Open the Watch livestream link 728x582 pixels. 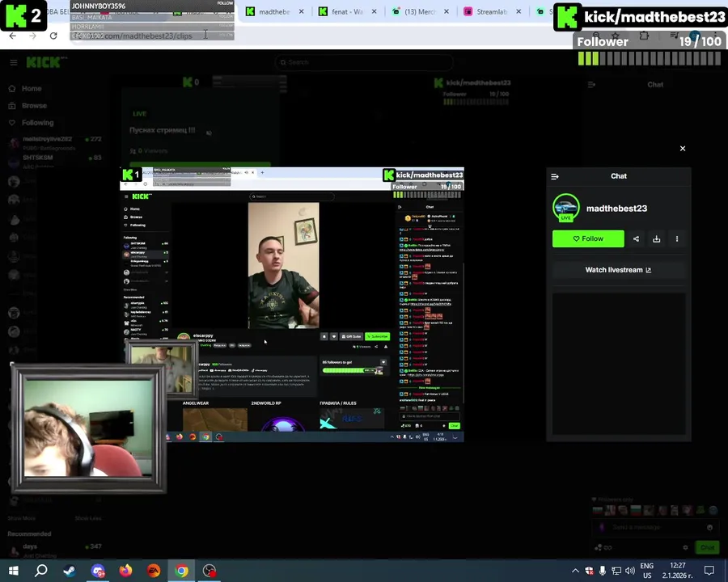pyautogui.click(x=619, y=270)
